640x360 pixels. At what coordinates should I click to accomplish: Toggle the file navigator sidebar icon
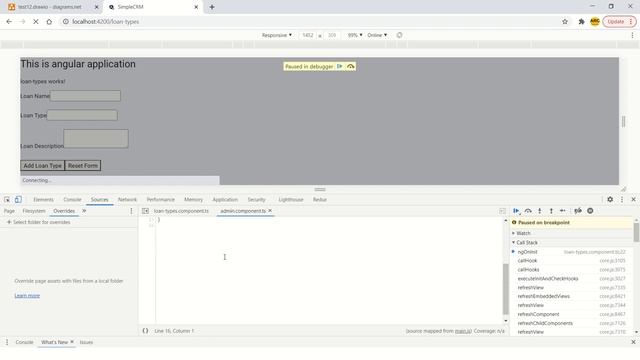pyautogui.click(x=145, y=211)
